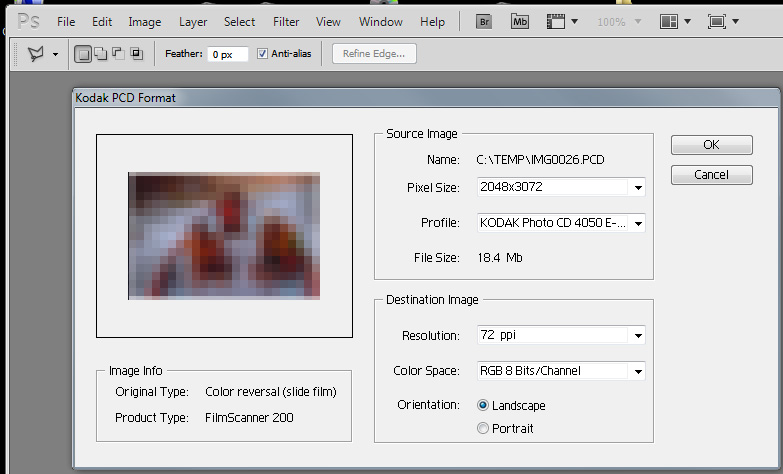Open the Filter menu
The image size is (783, 474).
(286, 22)
